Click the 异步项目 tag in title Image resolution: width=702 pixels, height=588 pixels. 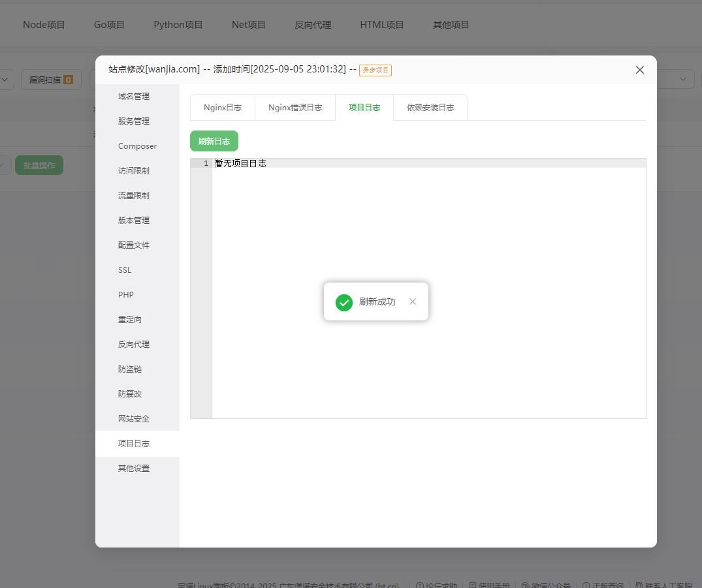pyautogui.click(x=375, y=70)
